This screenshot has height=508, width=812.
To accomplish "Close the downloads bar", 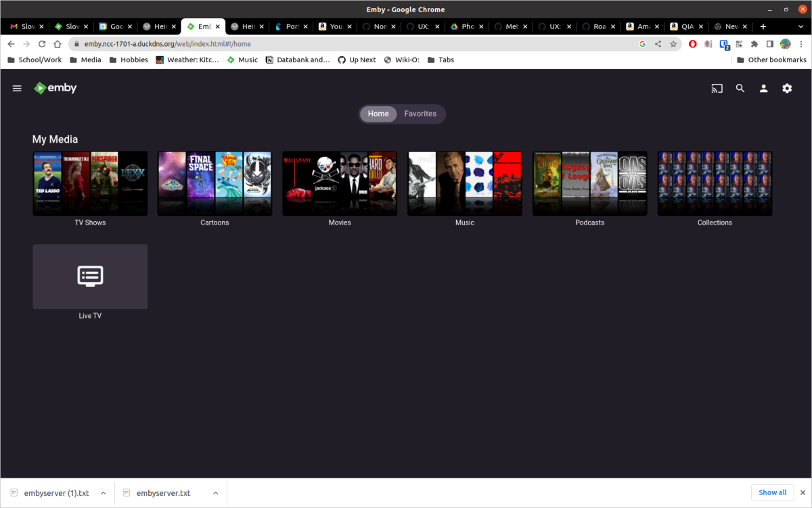I will (x=802, y=492).
